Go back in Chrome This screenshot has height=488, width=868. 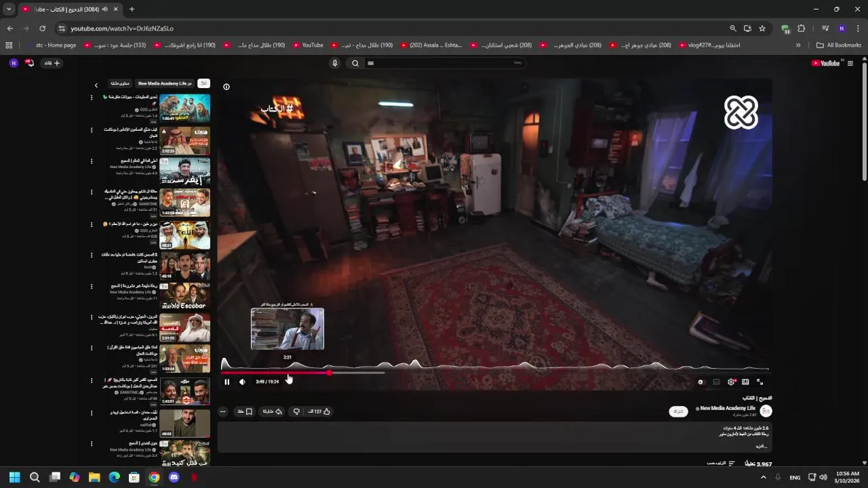pyautogui.click(x=9, y=28)
